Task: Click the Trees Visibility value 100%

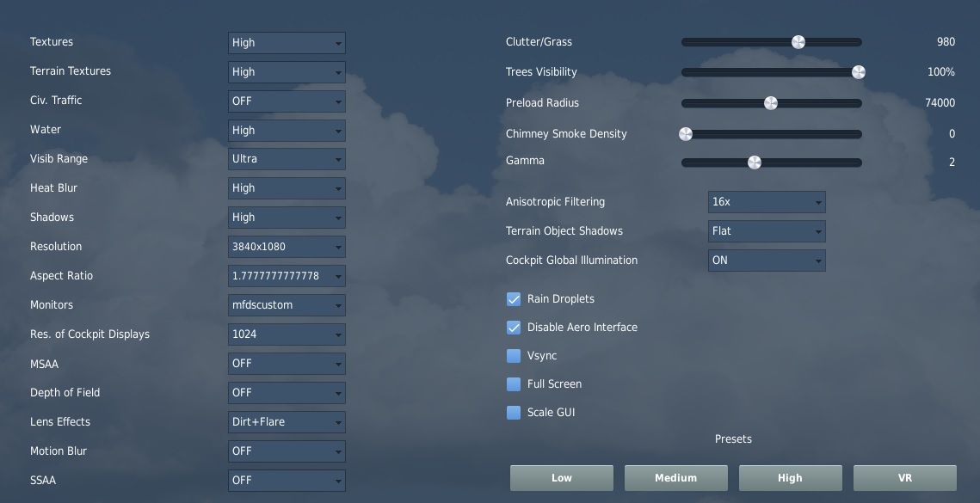Action: (x=941, y=72)
